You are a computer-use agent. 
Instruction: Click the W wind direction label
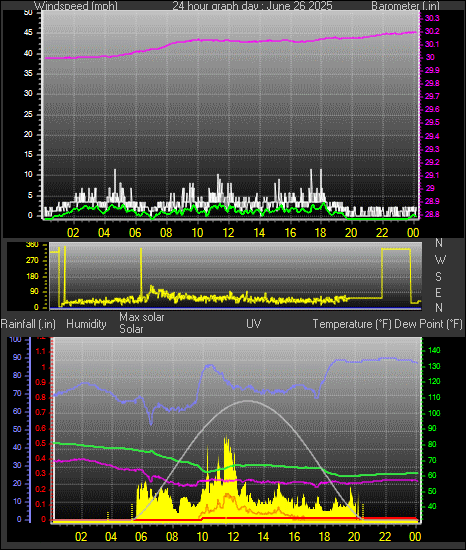tap(440, 260)
